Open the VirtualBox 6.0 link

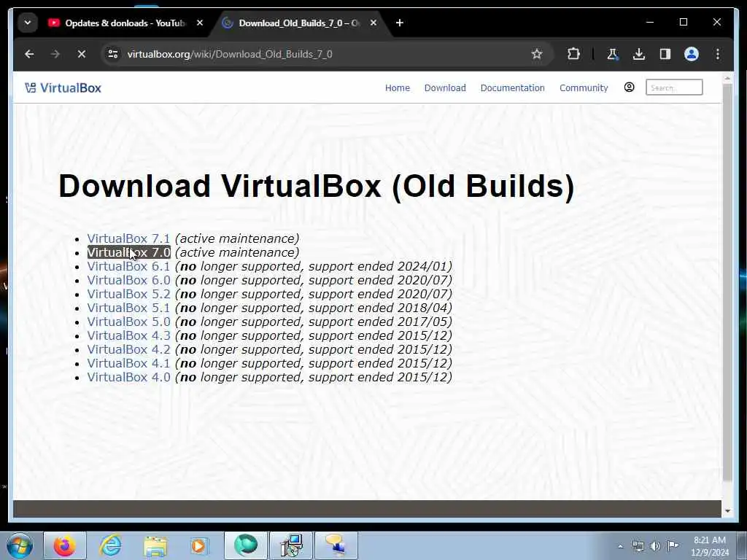(128, 280)
